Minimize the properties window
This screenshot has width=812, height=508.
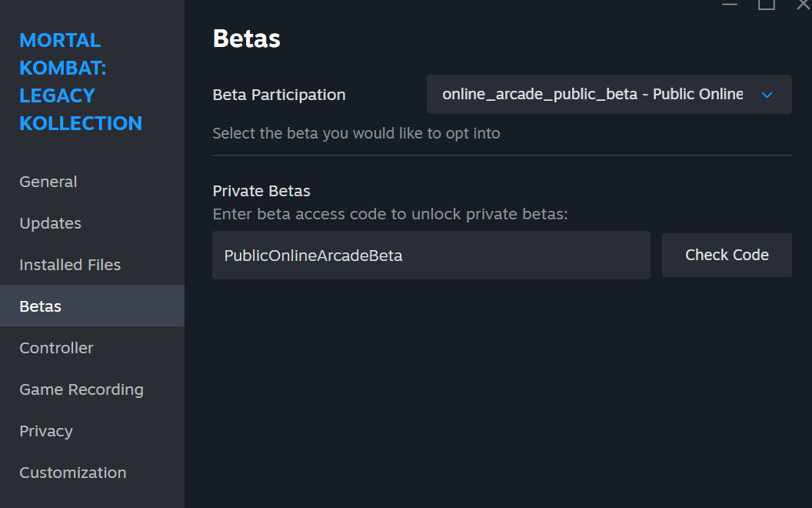point(729,4)
